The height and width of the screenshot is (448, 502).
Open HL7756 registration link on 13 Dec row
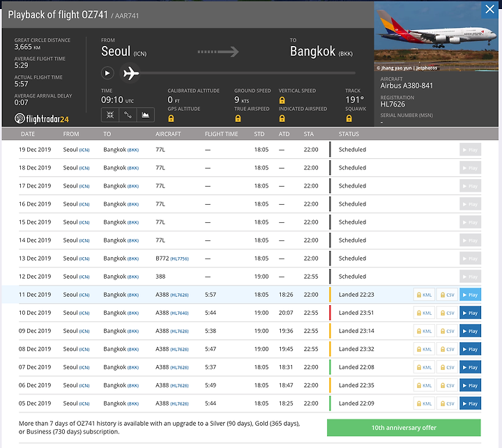pos(179,259)
